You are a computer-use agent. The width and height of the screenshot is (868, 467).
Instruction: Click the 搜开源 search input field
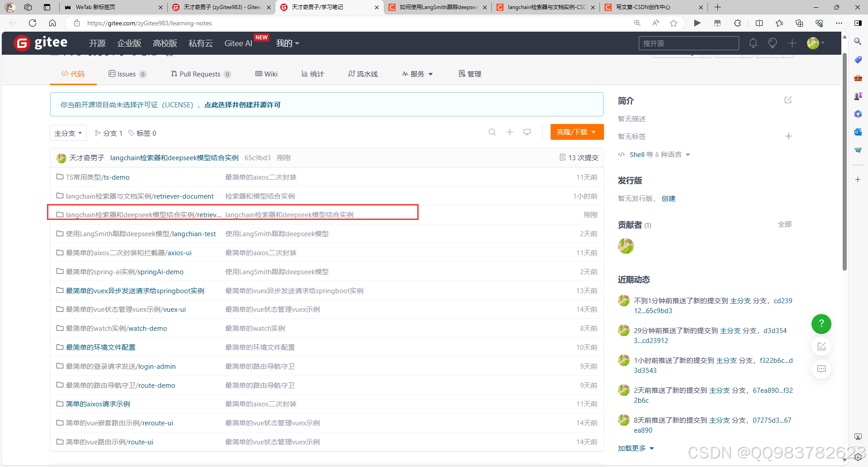click(x=689, y=43)
